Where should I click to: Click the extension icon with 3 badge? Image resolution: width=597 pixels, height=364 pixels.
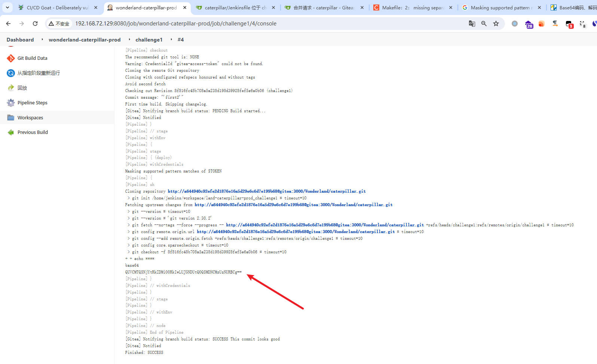tap(569, 24)
